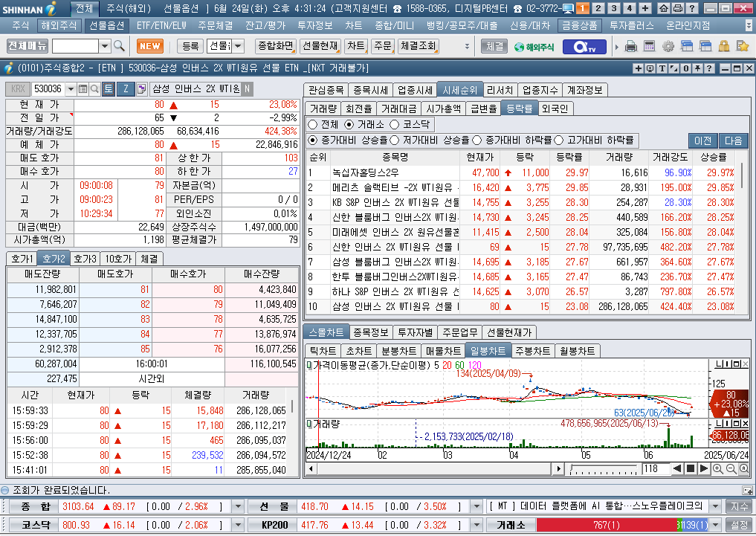Click the stock search magnifier beside code 530036
Viewport: 756px width, 536px height.
tap(94, 88)
